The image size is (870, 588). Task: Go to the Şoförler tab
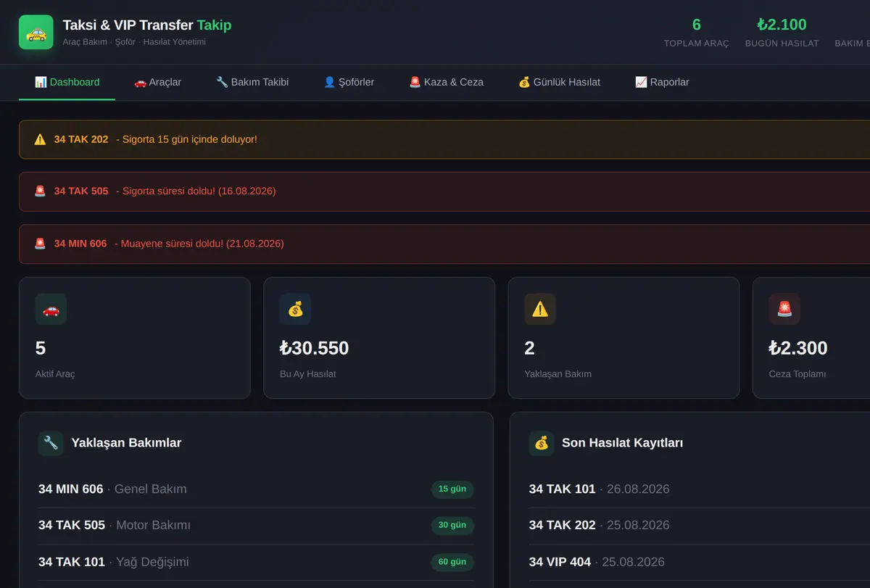(x=349, y=82)
